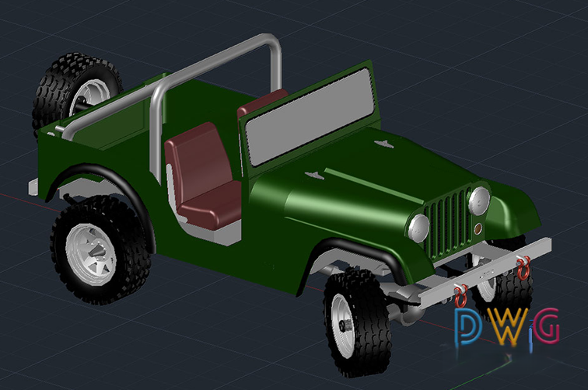Select the rear side wheel rim
Image resolution: width=588 pixels, height=390 pixels.
click(x=91, y=254)
